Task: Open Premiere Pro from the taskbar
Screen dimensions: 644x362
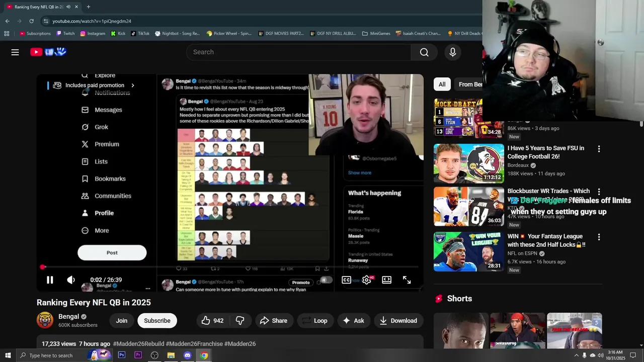Action: 138,355
